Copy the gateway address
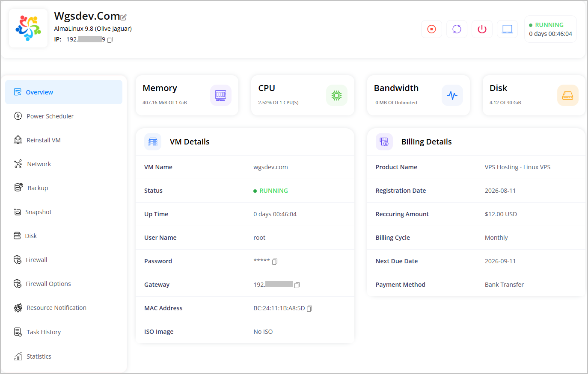 297,285
